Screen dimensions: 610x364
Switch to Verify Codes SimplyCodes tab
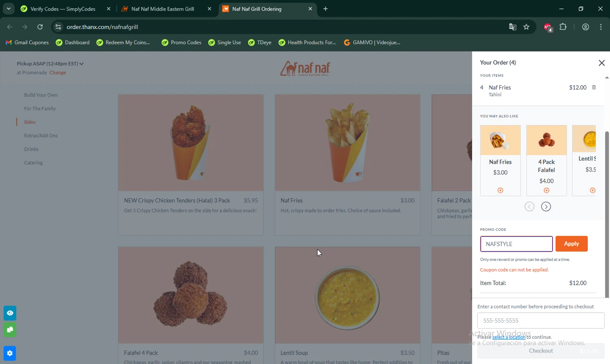(63, 9)
